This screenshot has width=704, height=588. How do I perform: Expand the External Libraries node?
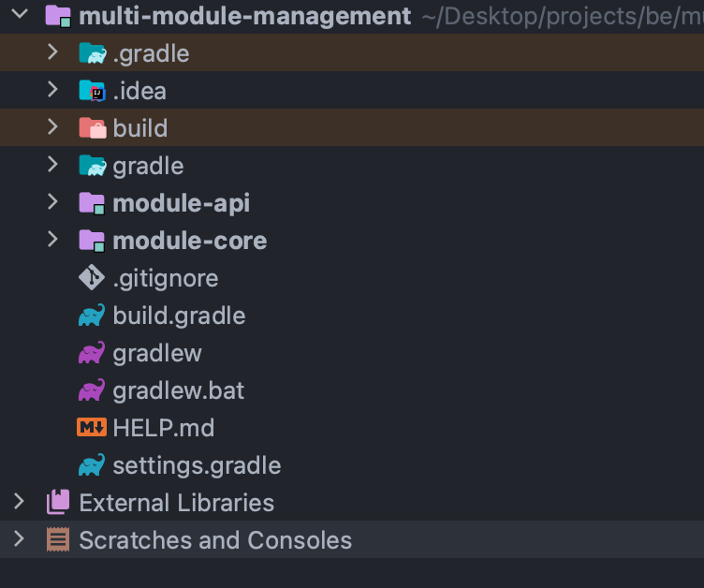[x=19, y=501]
